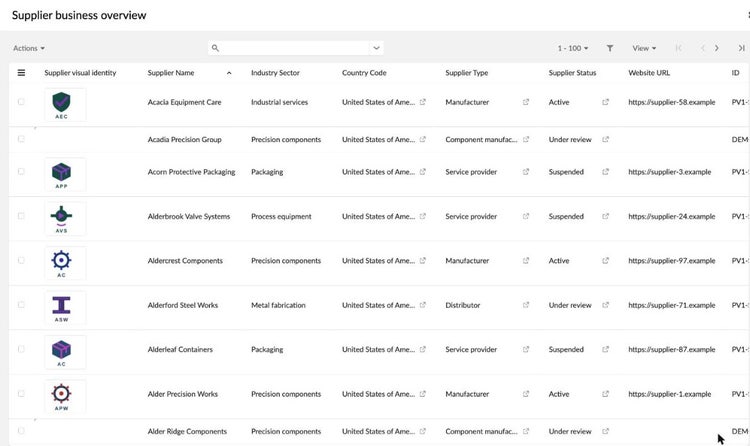This screenshot has height=446, width=750.
Task: Open supplier type link icon for Aldercrest Components
Action: click(x=526, y=261)
